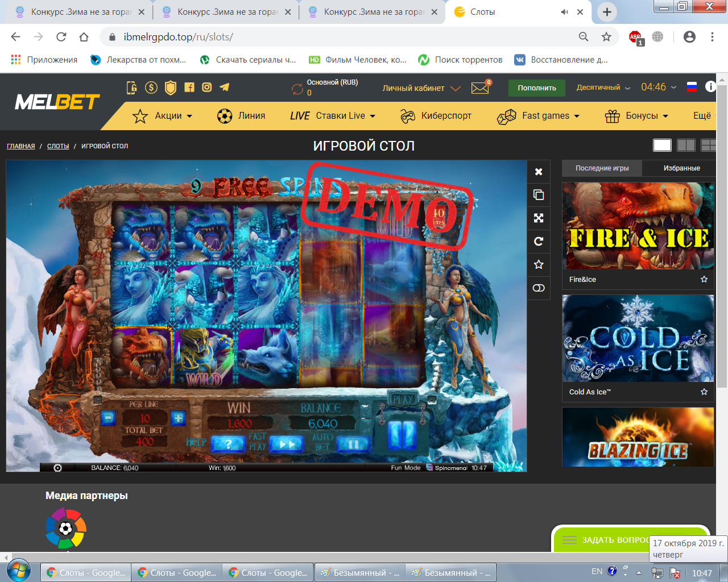The height and width of the screenshot is (582, 728).
Task: Go to the ГЛАВНАЯ breadcrumb link
Action: coord(21,146)
